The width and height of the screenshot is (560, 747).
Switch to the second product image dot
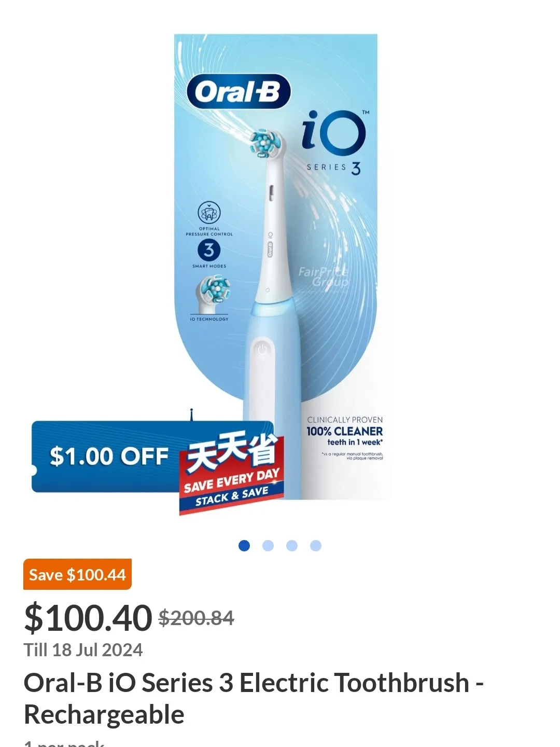tap(268, 546)
